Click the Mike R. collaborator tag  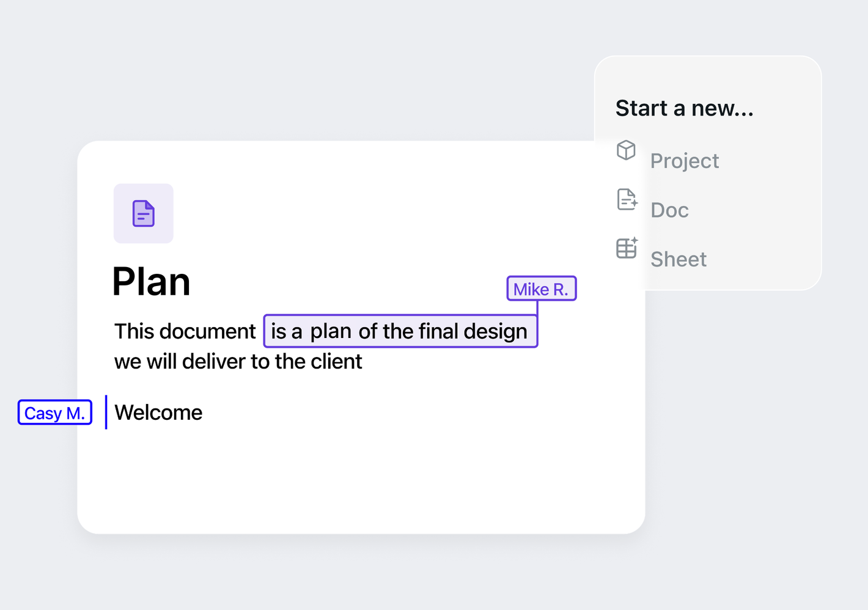[541, 289]
